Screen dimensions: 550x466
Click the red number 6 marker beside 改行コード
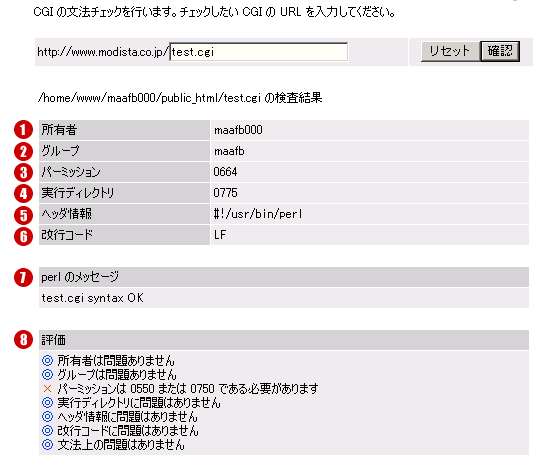[x=24, y=236]
